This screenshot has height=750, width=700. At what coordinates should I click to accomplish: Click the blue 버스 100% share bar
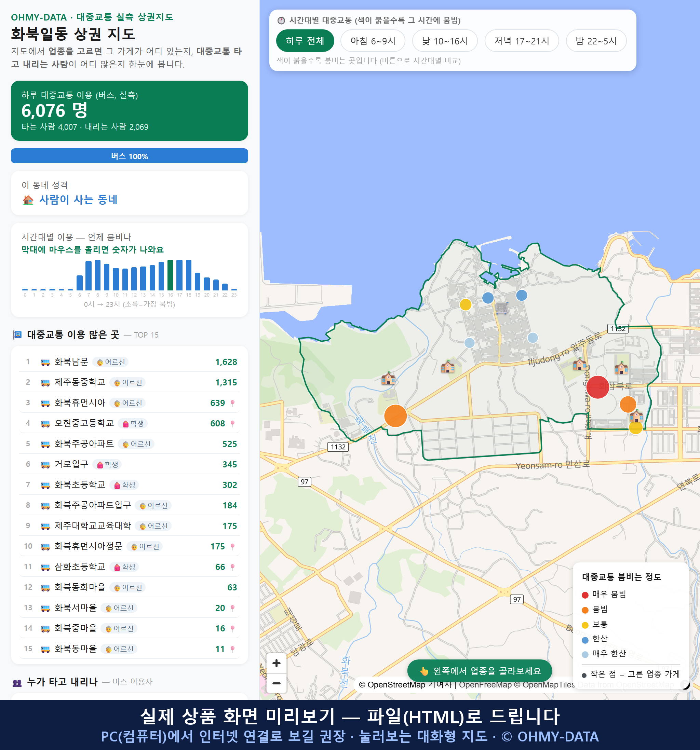point(130,156)
